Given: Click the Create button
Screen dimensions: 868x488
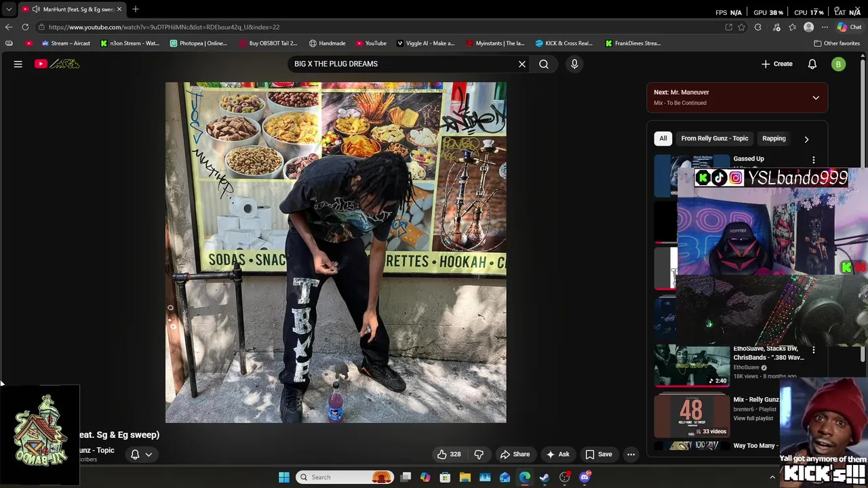Looking at the screenshot, I should [x=777, y=64].
